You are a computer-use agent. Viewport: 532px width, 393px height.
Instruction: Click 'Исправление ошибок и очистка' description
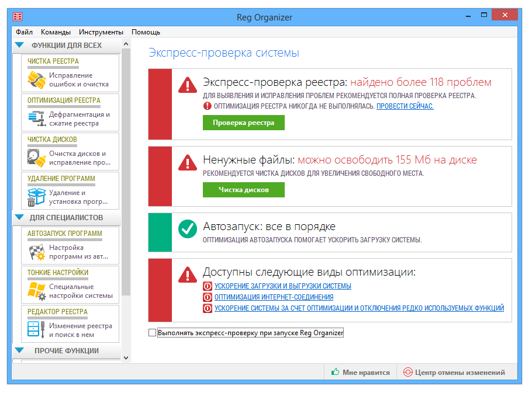79,79
